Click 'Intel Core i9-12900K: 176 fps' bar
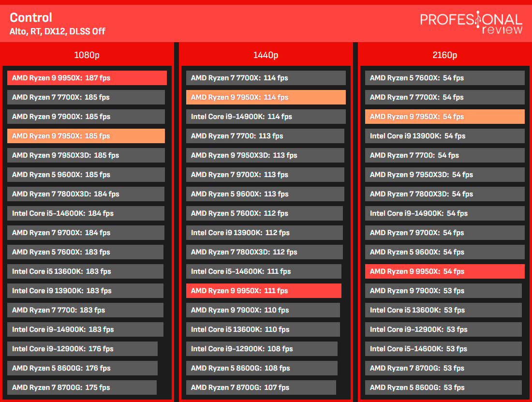532x402 pixels. [82, 348]
